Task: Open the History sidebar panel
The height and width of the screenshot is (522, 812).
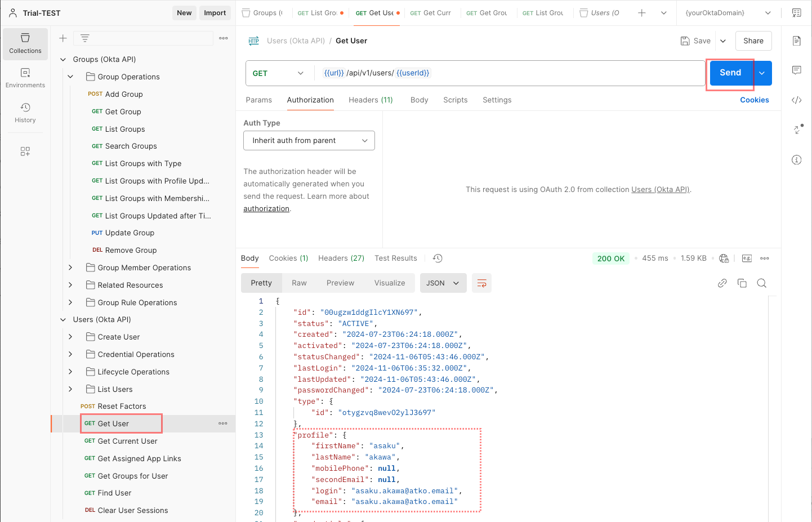Action: 25,113
